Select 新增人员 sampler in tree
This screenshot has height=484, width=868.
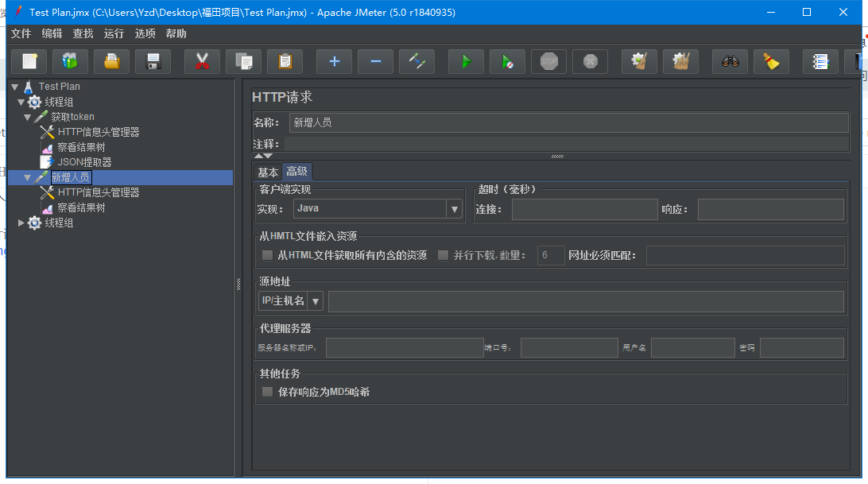click(71, 177)
